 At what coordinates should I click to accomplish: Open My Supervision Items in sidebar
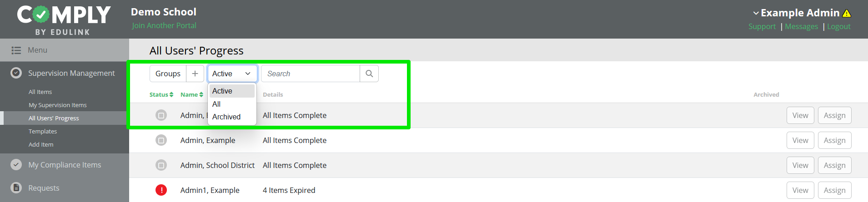point(57,105)
